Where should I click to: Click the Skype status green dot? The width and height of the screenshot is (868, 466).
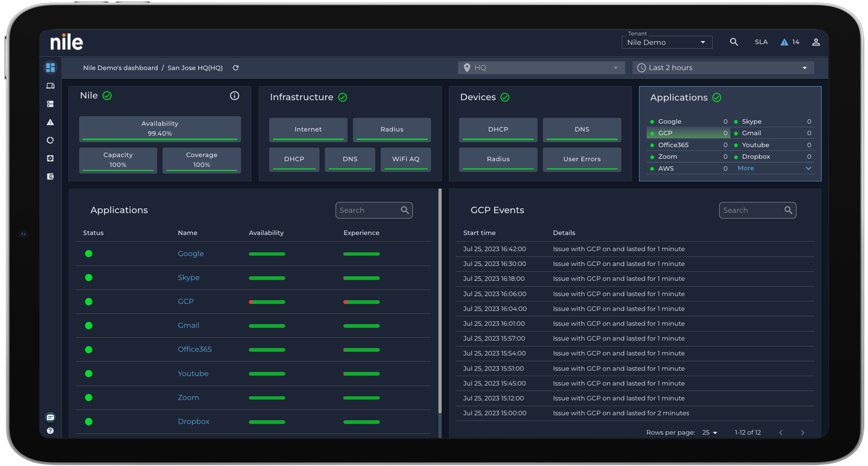coord(89,277)
